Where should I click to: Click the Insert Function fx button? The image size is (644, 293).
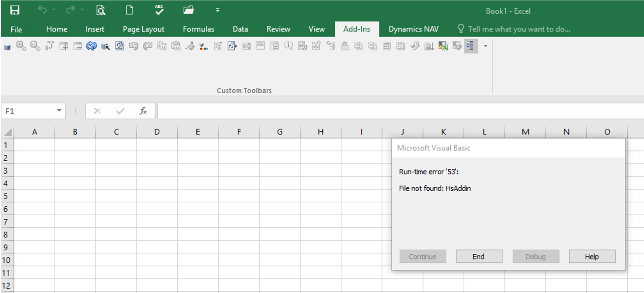(x=143, y=111)
